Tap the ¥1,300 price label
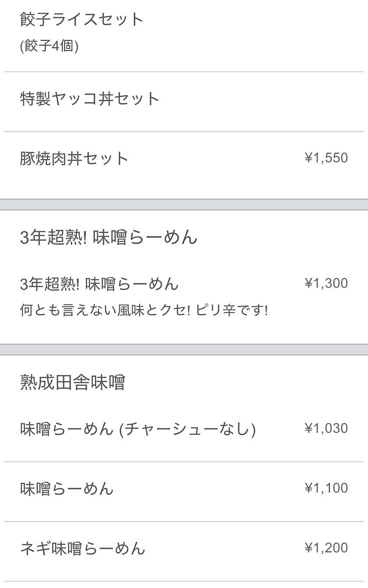 [326, 283]
